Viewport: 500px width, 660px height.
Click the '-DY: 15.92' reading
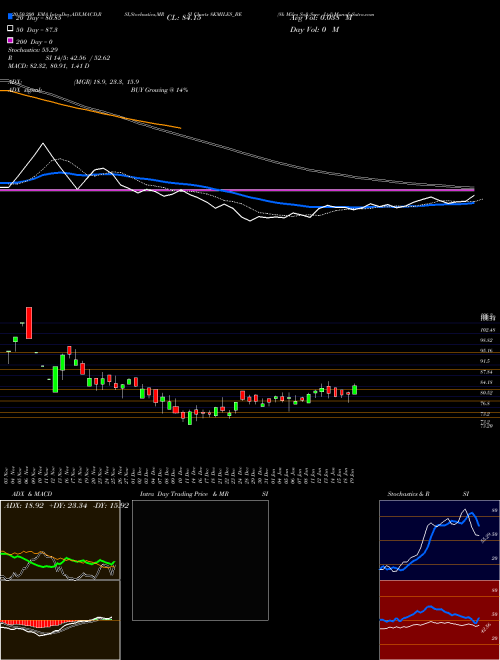click(x=110, y=505)
